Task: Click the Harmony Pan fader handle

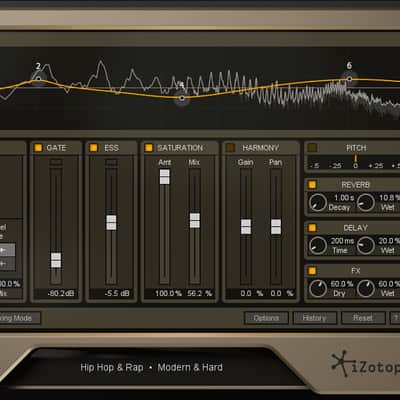Action: [x=276, y=227]
